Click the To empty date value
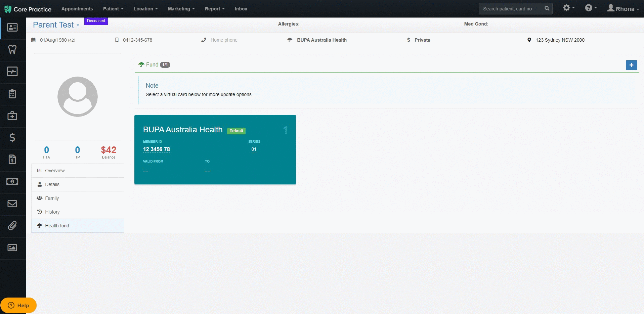 [x=208, y=172]
